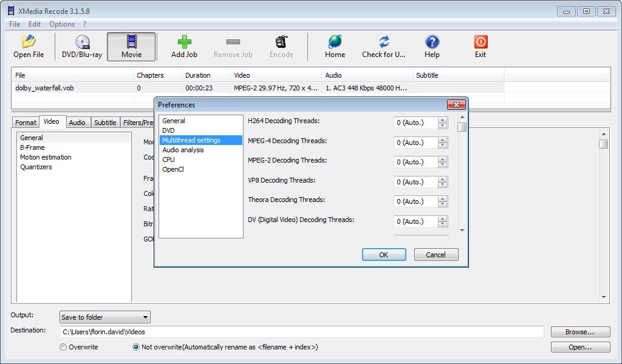Click the main panel scrollbar up arrow
This screenshot has width=622, height=364.
pos(604,134)
